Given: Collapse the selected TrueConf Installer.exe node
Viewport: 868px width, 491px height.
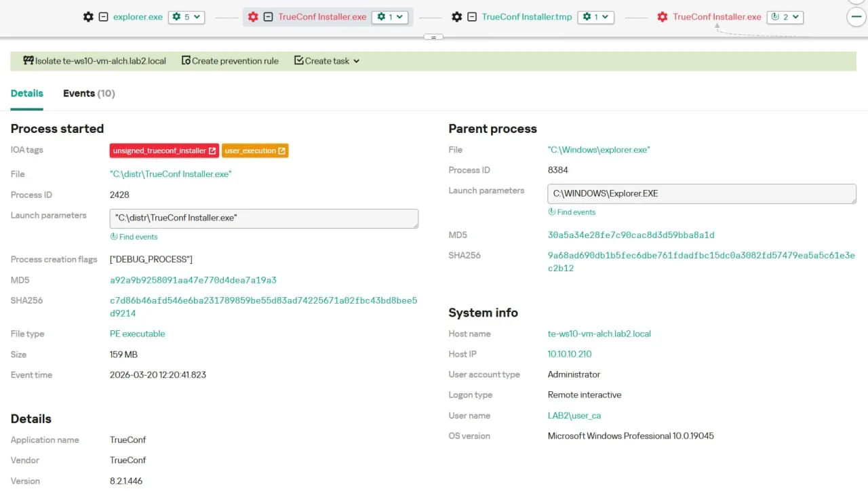Looking at the screenshot, I should coord(269,17).
